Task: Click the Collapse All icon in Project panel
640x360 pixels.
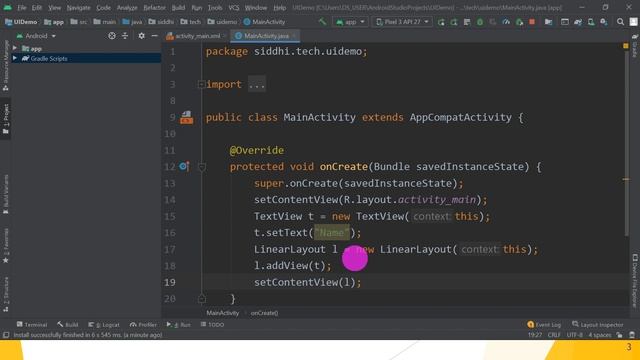Action: (x=125, y=36)
